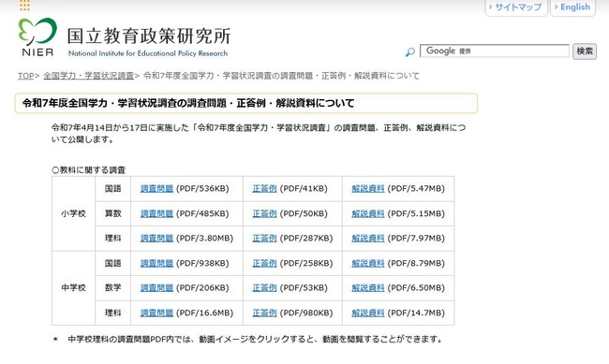The width and height of the screenshot is (609, 364).
Task: Open 小学校 国語 正答例 PDF
Action: 264,189
